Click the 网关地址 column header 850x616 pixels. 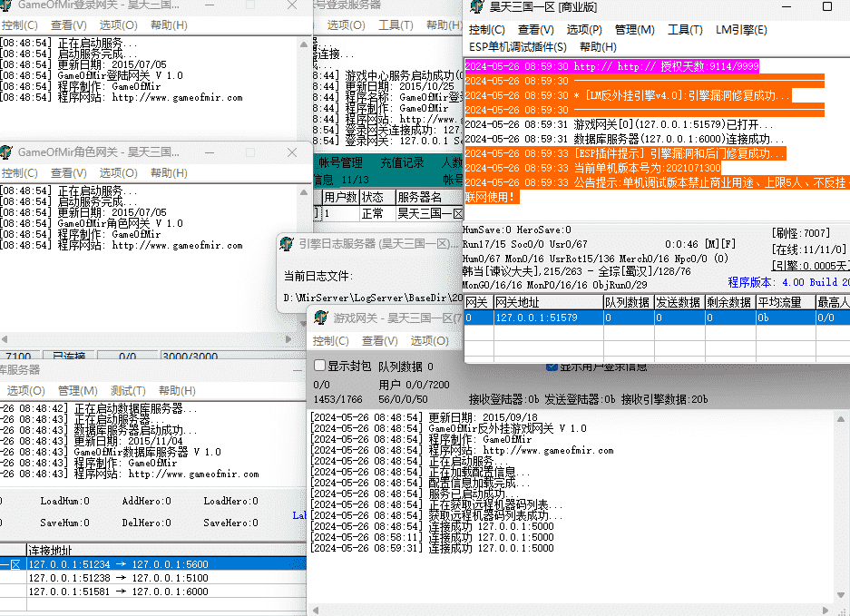(548, 303)
